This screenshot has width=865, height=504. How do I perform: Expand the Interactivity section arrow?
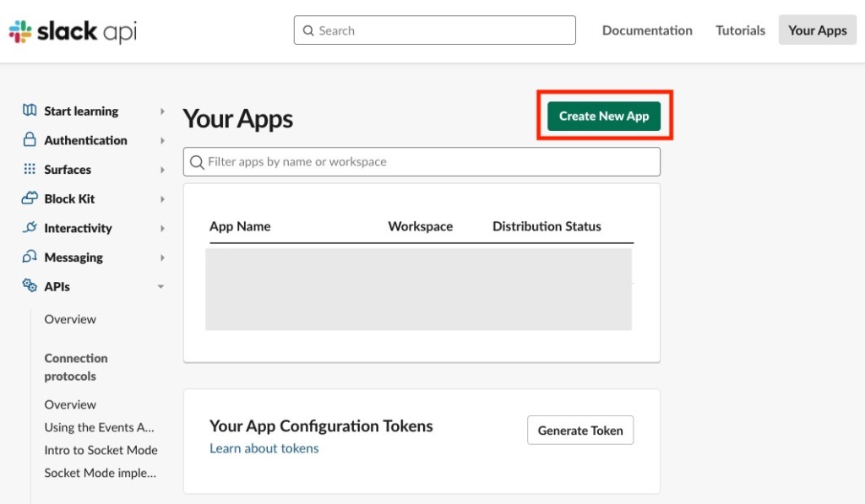coord(162,228)
